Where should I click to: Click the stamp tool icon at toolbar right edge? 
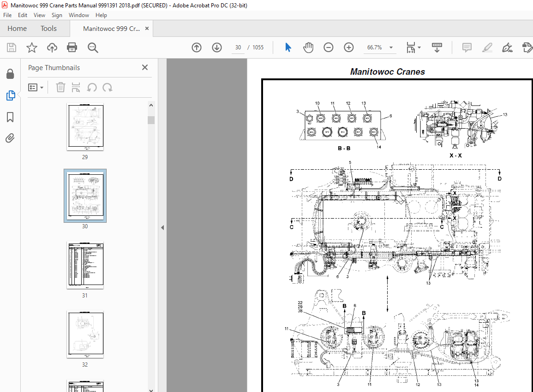click(527, 48)
